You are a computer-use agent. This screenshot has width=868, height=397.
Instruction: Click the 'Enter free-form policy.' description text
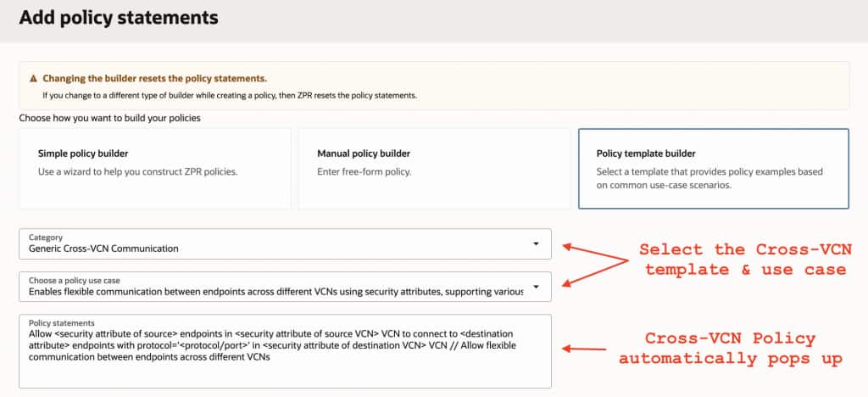click(364, 172)
